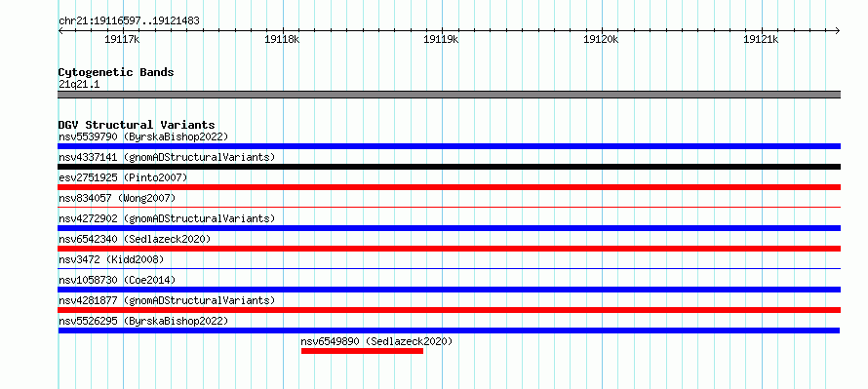The width and height of the screenshot is (868, 389).
Task: Click the 19118k ruler tick label
Action: tap(282, 39)
